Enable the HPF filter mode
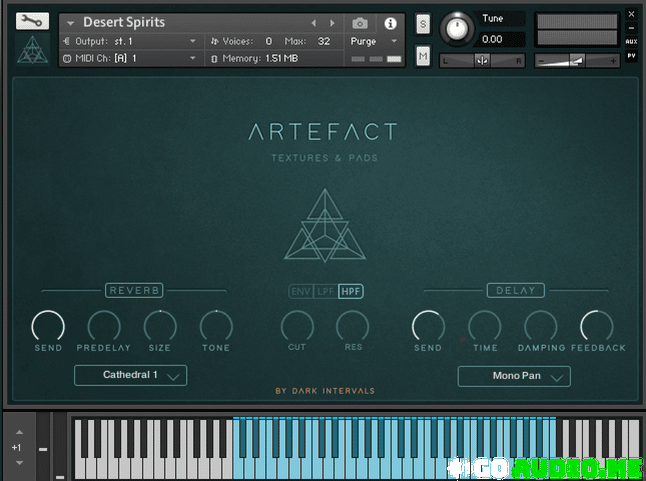The image size is (646, 481). click(x=350, y=292)
